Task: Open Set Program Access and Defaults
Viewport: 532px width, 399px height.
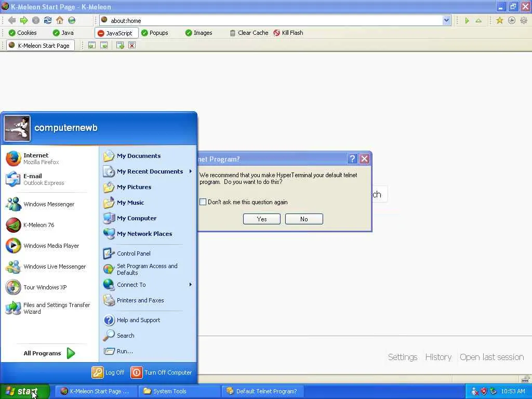Action: (x=148, y=269)
